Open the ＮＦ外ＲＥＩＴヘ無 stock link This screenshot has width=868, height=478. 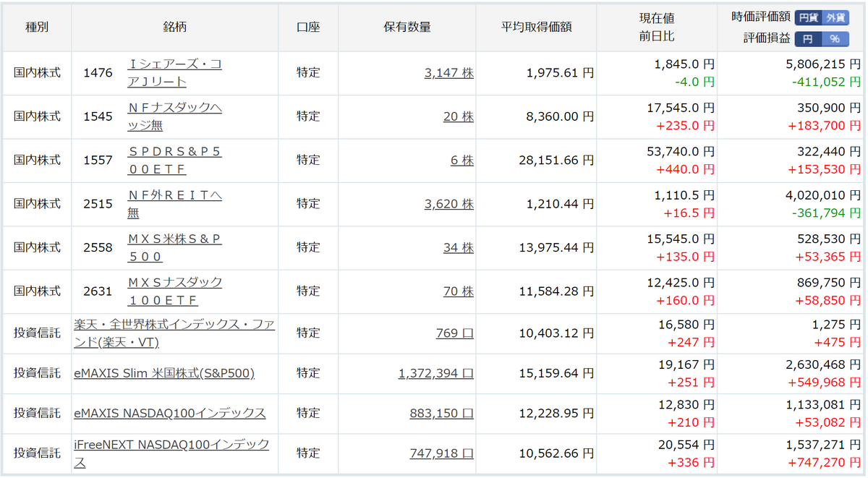(174, 204)
